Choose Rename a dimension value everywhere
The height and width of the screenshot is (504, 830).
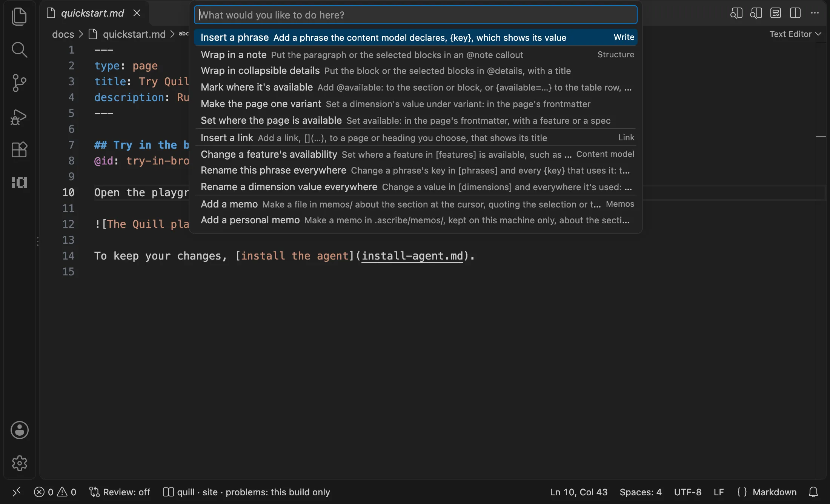click(416, 187)
